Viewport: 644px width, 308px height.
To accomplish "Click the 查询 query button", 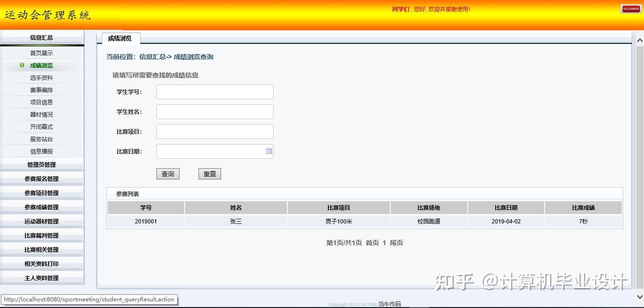I will (x=168, y=173).
